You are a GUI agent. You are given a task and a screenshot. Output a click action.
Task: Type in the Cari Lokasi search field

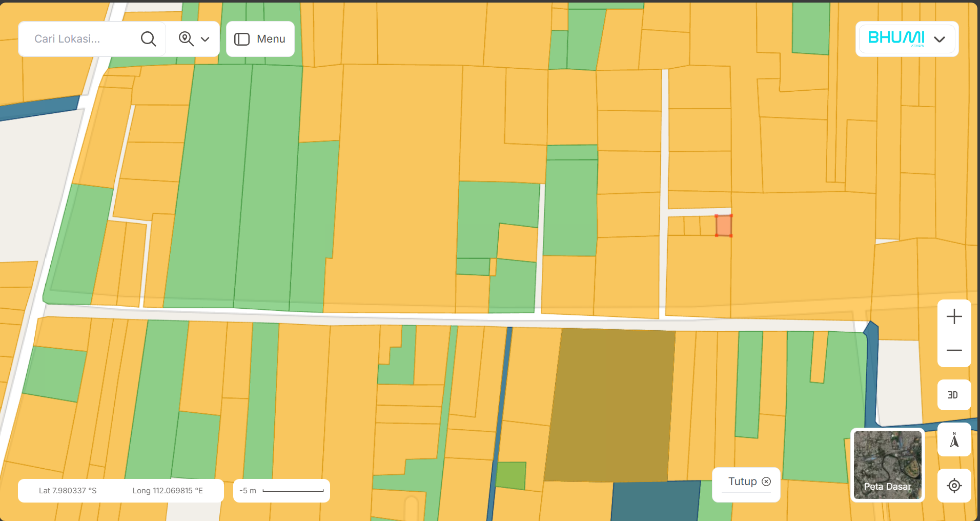tap(82, 39)
